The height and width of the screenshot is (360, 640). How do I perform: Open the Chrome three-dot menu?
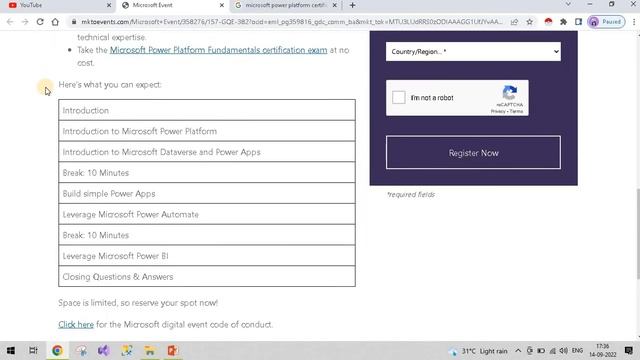tap(634, 22)
